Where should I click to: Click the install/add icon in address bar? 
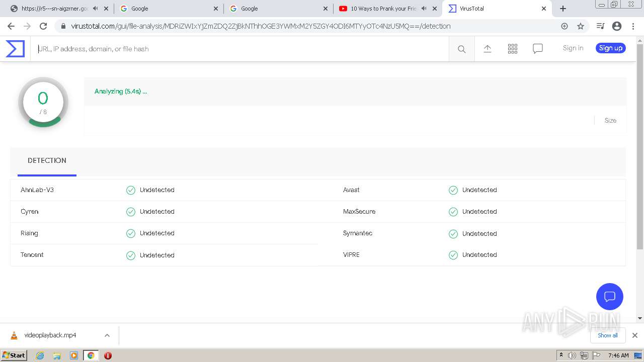coord(565,26)
